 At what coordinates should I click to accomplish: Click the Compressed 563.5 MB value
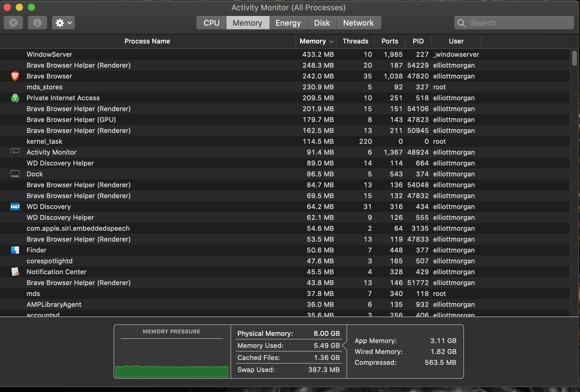pos(440,362)
